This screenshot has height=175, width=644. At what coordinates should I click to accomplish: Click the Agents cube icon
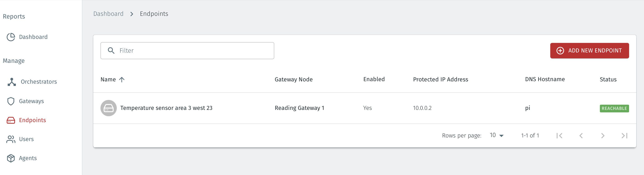11,158
